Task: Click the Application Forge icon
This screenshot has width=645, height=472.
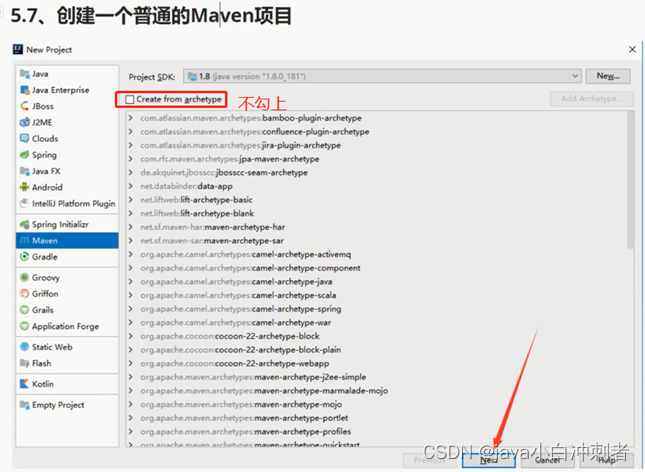Action: point(24,326)
